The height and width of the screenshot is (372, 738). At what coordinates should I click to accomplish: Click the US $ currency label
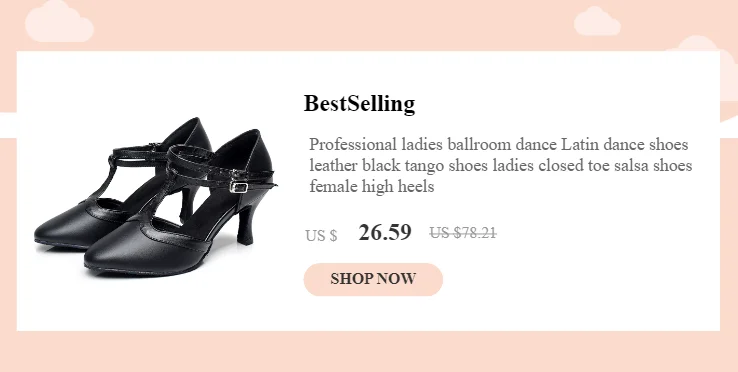pos(321,235)
